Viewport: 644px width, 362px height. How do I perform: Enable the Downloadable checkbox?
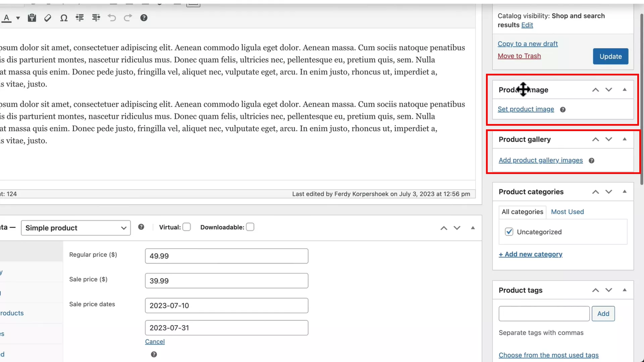[x=250, y=227]
